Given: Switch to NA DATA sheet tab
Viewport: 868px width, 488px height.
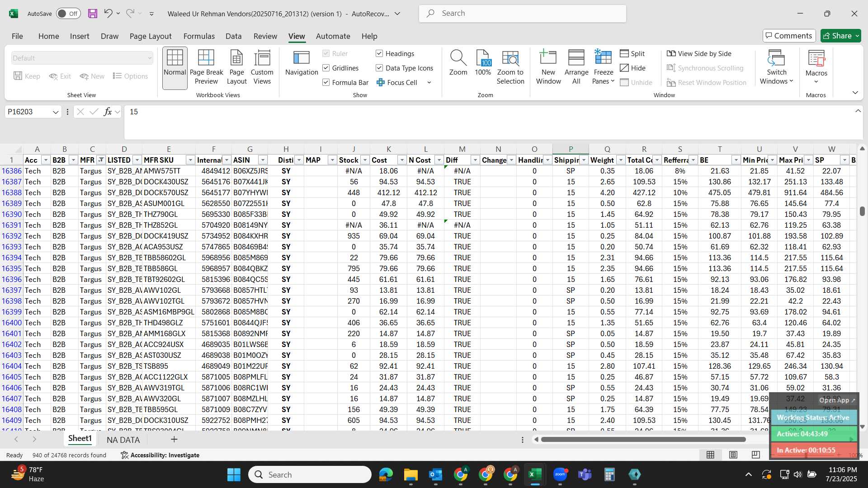Looking at the screenshot, I should 123,440.
